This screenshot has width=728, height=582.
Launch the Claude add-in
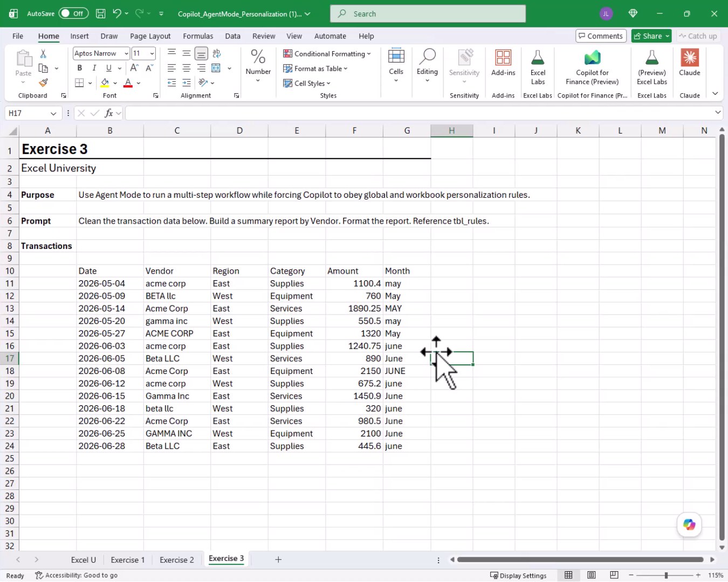pyautogui.click(x=689, y=64)
